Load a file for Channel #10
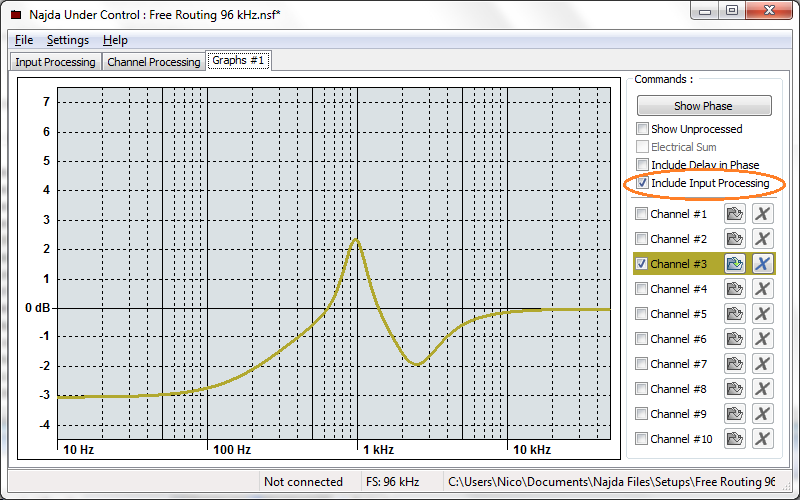This screenshot has height=500, width=800. tap(735, 439)
